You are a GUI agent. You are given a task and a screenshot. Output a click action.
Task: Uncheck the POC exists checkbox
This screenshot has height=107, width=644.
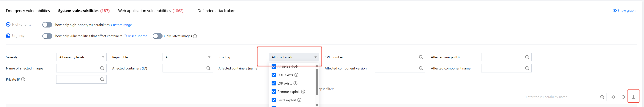(274, 75)
